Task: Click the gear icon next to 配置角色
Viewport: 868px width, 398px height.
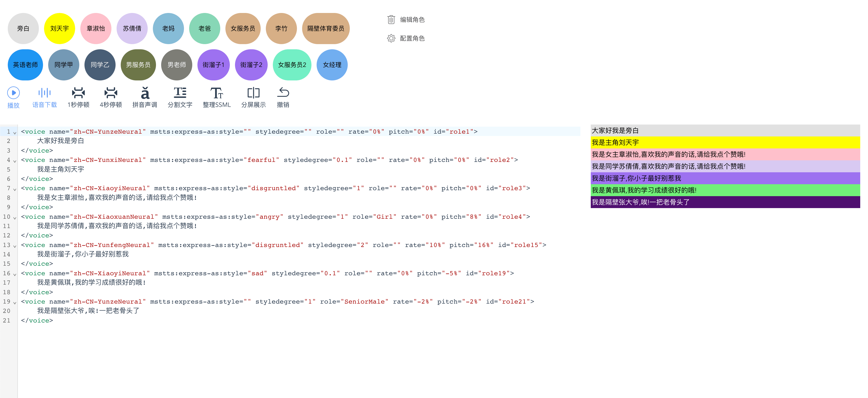Action: (391, 38)
